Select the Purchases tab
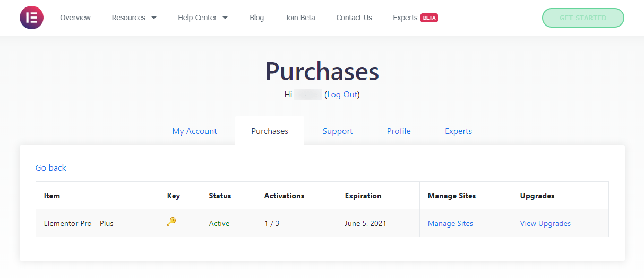 (270, 131)
